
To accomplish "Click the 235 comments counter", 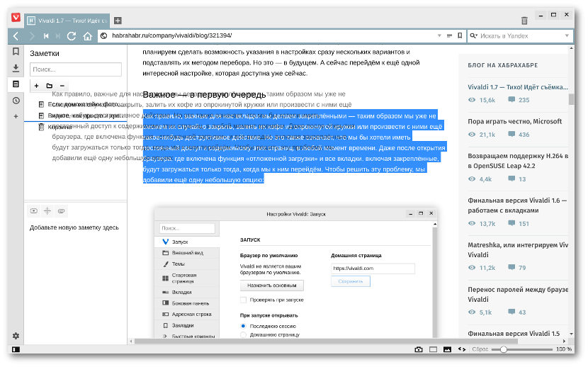I will (519, 100).
